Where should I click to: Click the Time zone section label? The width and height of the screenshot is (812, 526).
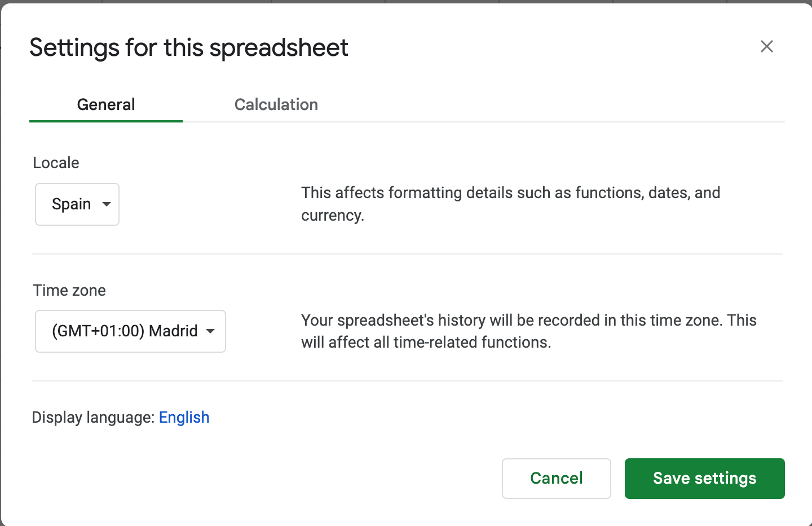[69, 290]
